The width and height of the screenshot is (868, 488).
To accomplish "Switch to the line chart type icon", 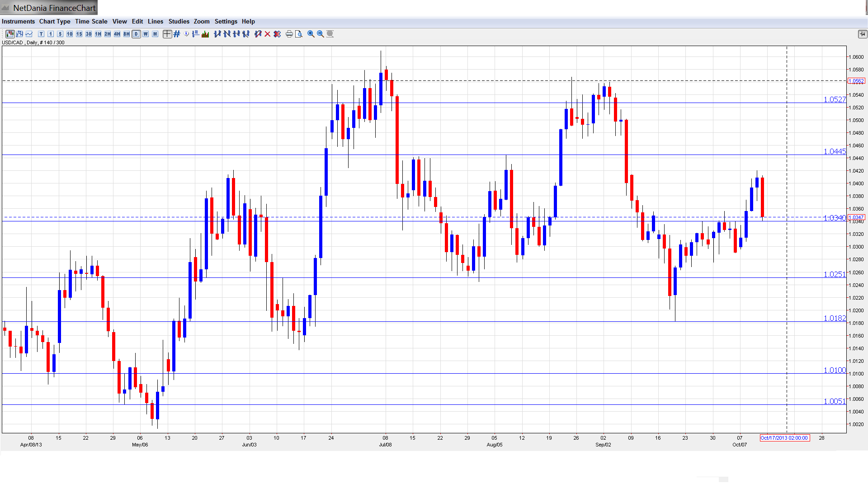I will [29, 34].
